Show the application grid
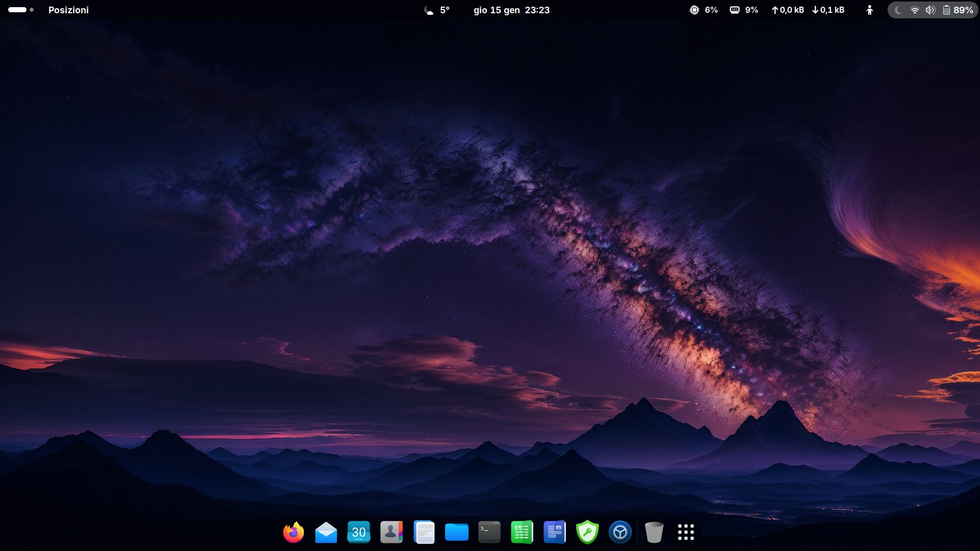This screenshot has height=551, width=980. [686, 532]
